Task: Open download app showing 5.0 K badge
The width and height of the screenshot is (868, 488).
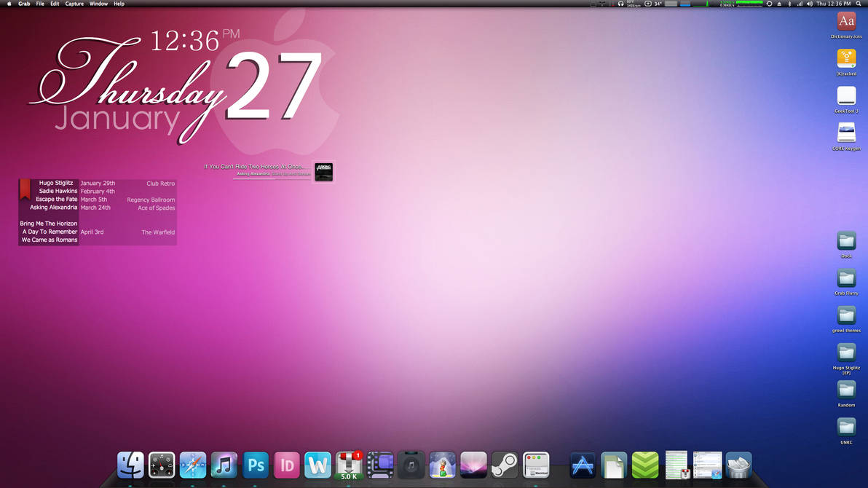Action: pos(349,465)
